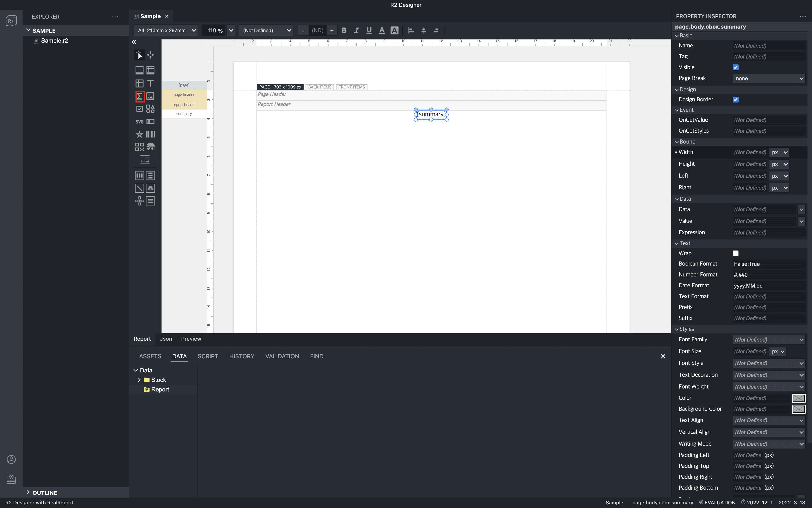Close the bottom data panel
Viewport: 812px width, 508px height.
(x=663, y=356)
